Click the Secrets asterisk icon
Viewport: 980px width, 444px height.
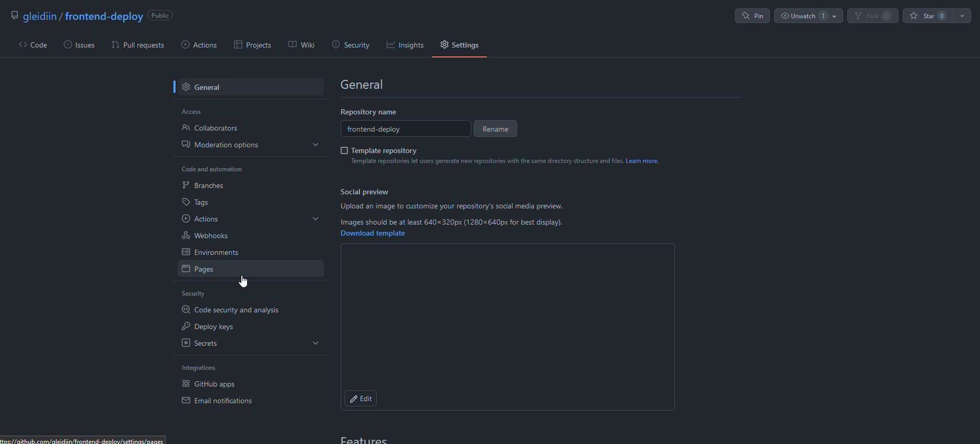pyautogui.click(x=186, y=343)
